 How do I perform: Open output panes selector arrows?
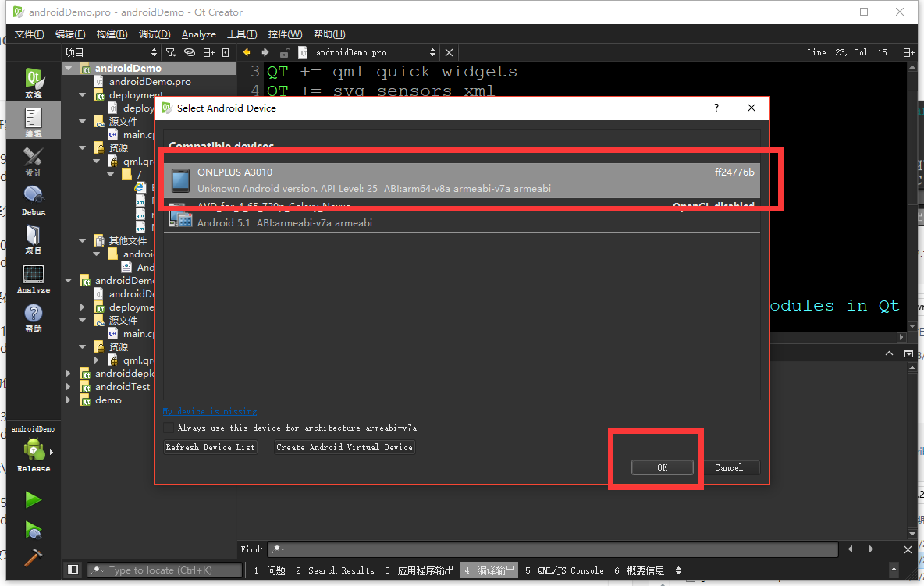678,570
